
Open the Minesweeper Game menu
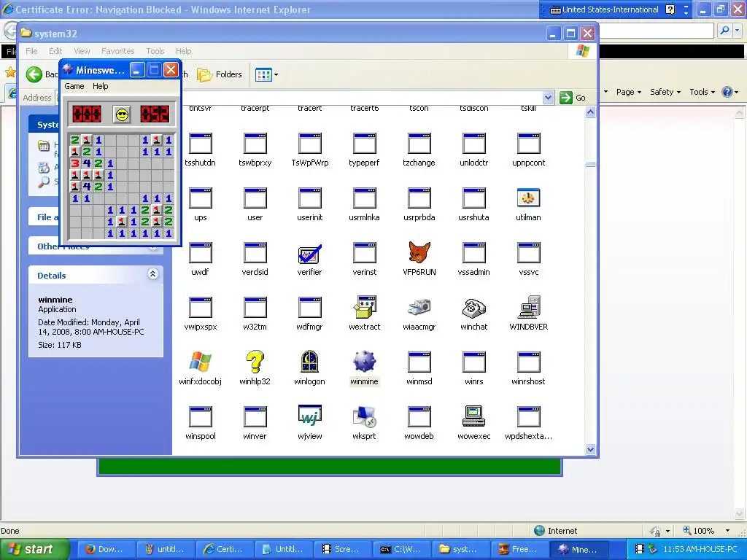[74, 86]
